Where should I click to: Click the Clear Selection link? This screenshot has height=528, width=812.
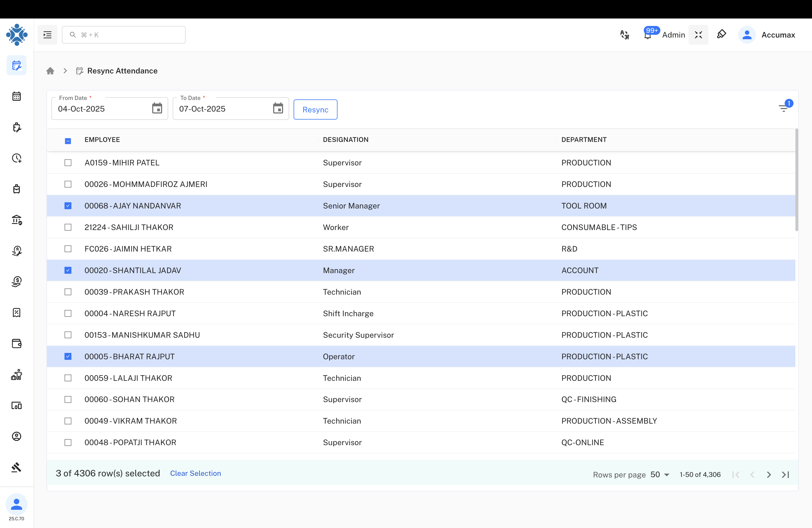(196, 473)
